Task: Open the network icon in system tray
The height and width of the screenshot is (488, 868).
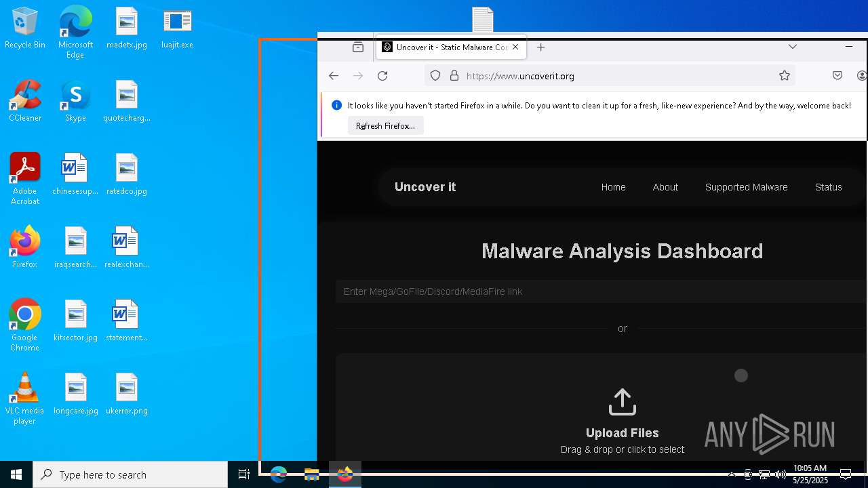Action: (x=764, y=474)
